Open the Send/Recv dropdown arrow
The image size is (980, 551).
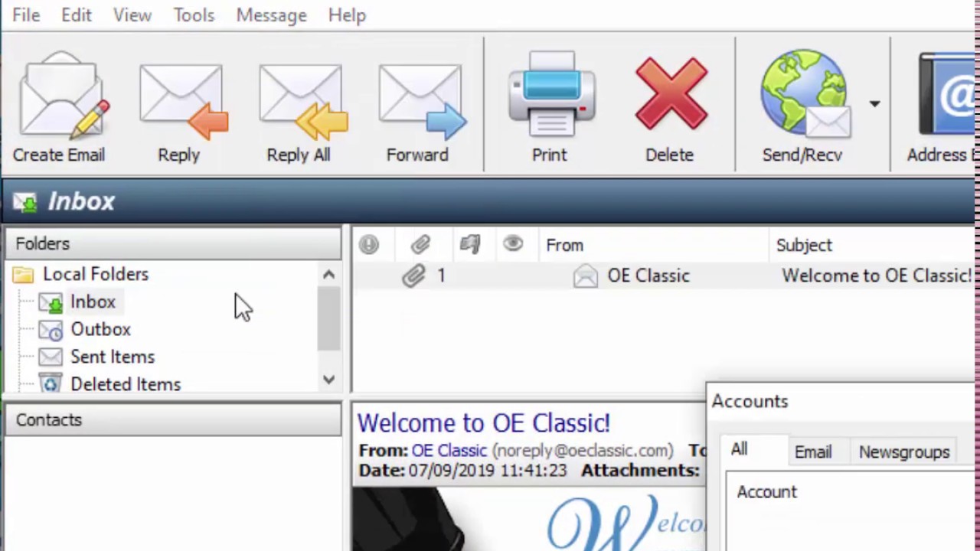pyautogui.click(x=874, y=104)
